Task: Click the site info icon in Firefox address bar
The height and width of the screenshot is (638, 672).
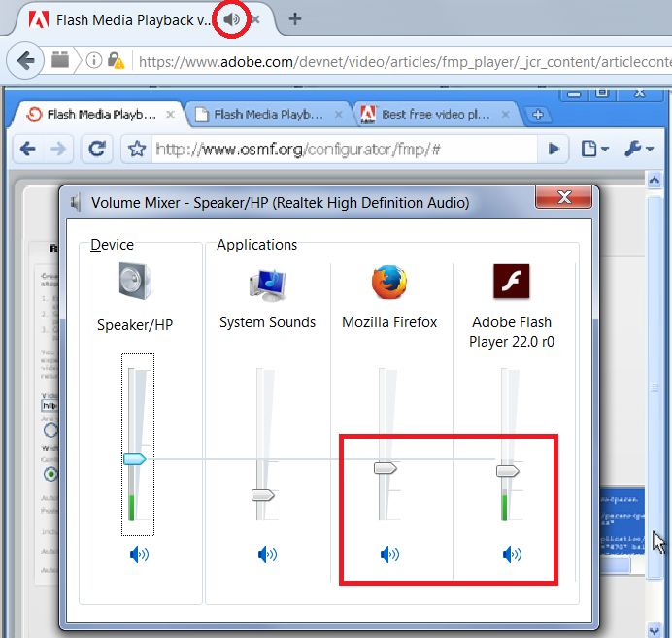Action: (93, 60)
